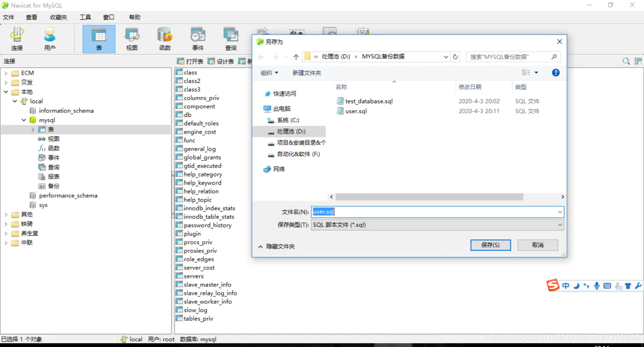Screen dimensions: 644x347
Task: Toggle the grid view icon beside the search magnifier
Action: pos(638,62)
